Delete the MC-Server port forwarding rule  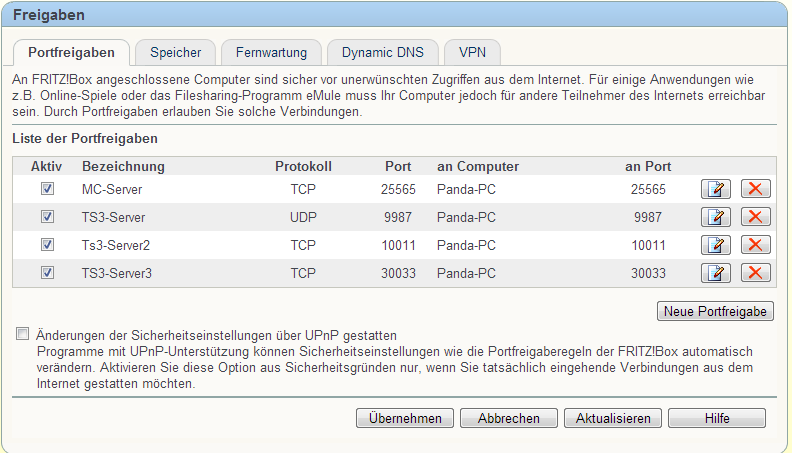click(x=756, y=189)
